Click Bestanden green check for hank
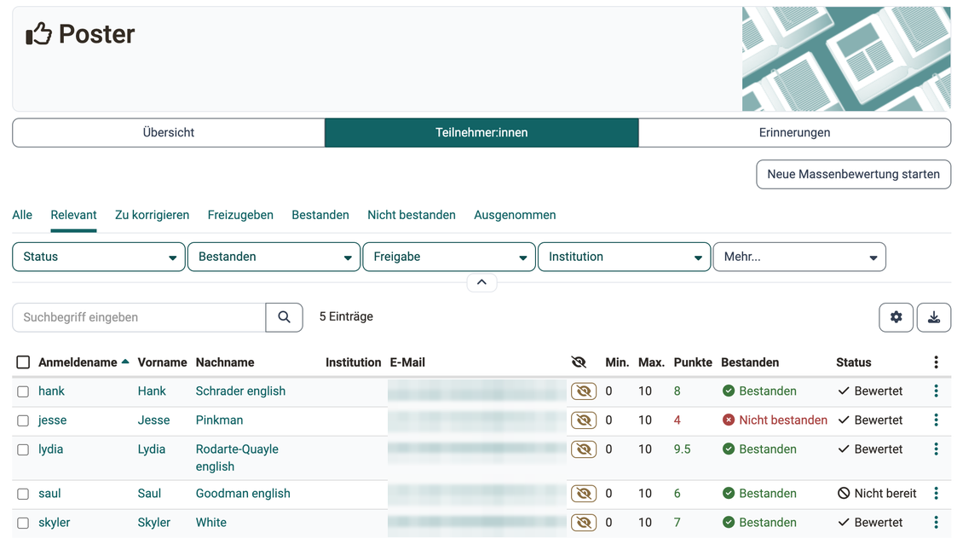 click(x=728, y=391)
